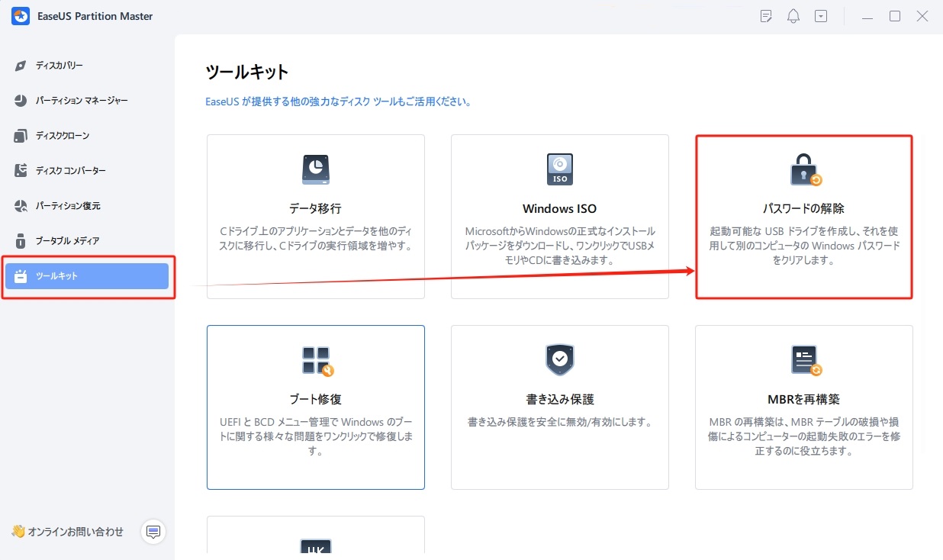Screen dimensions: 943x560
Task: Open the online chat bubble icon
Action: coord(153,532)
